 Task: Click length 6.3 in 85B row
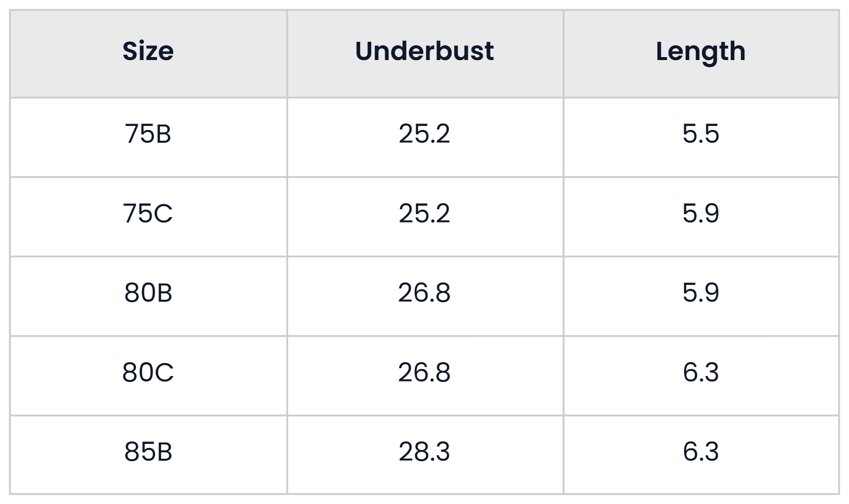(x=701, y=452)
